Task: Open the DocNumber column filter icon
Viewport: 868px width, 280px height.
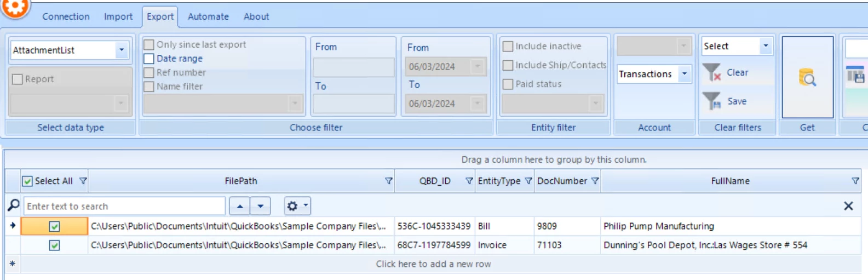Action: tap(595, 181)
